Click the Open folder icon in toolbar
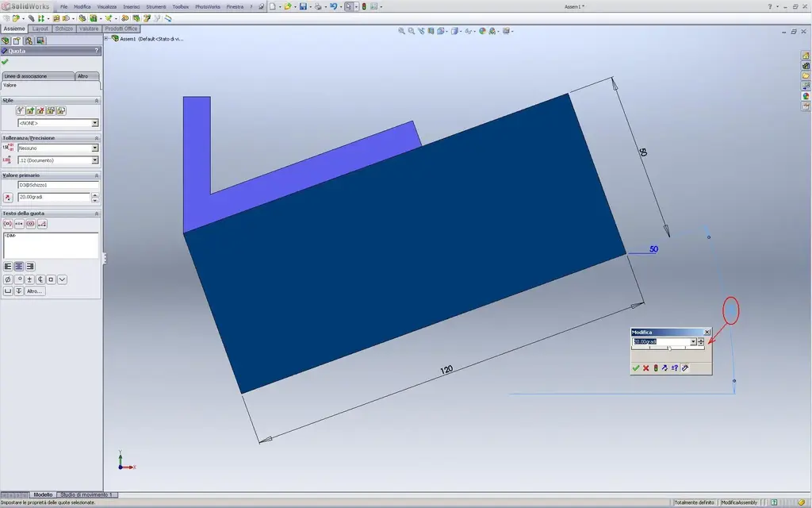The height and width of the screenshot is (508, 812). [x=287, y=6]
